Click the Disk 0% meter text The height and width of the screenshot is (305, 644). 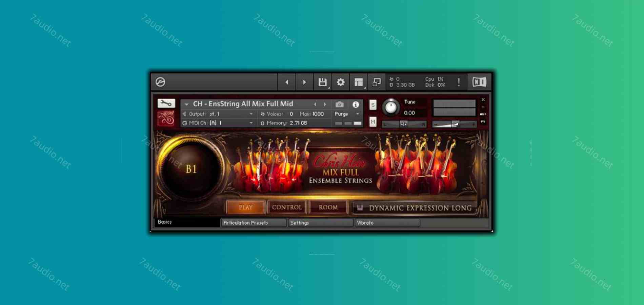(435, 85)
